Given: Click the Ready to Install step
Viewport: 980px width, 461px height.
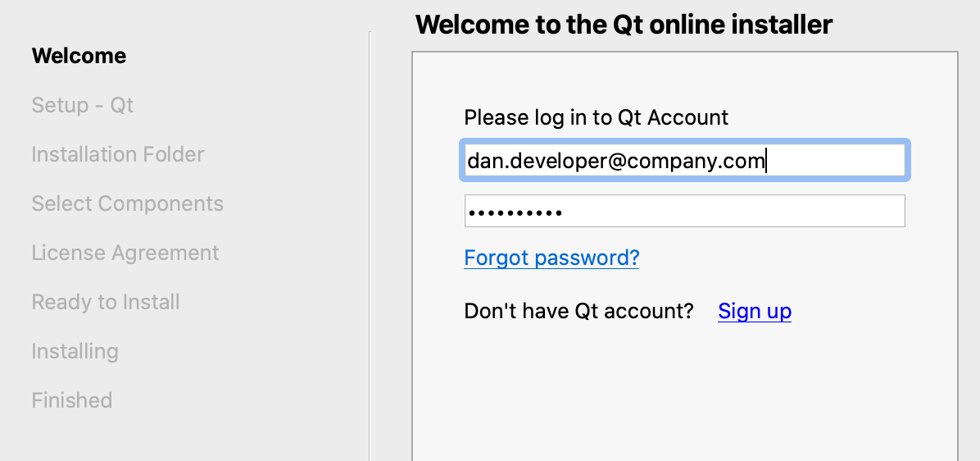Looking at the screenshot, I should (105, 302).
